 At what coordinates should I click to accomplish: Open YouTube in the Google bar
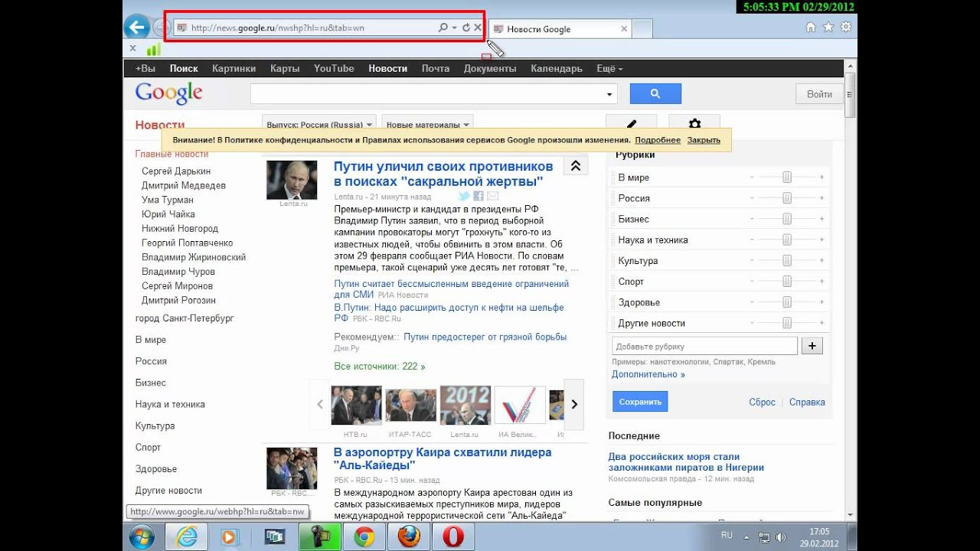coord(334,68)
